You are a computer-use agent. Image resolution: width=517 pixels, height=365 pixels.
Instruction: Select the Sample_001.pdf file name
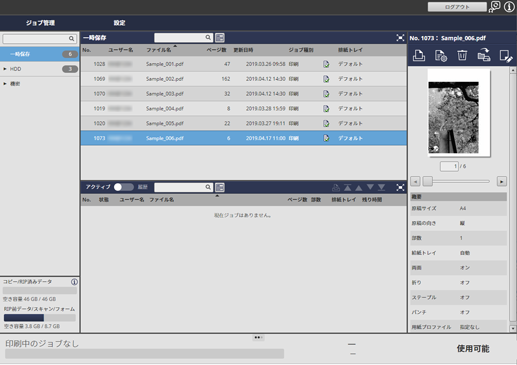pos(165,64)
